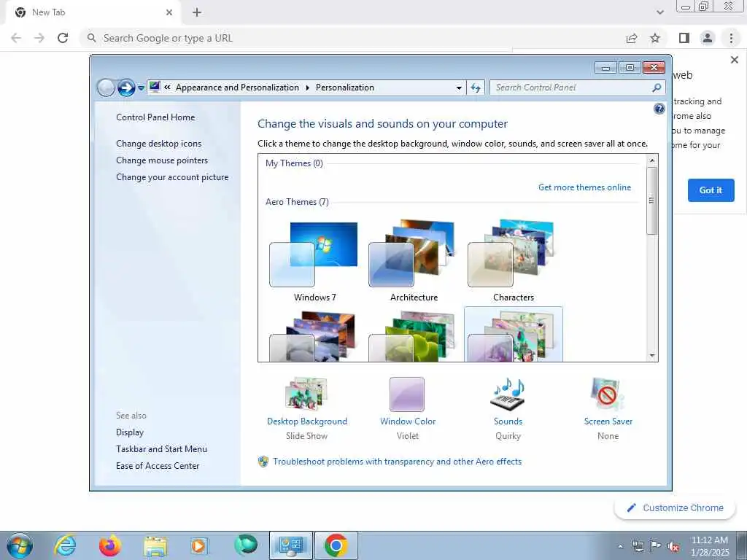This screenshot has height=560, width=747.
Task: Click Troubleshoot problems with transparency link
Action: click(x=398, y=462)
